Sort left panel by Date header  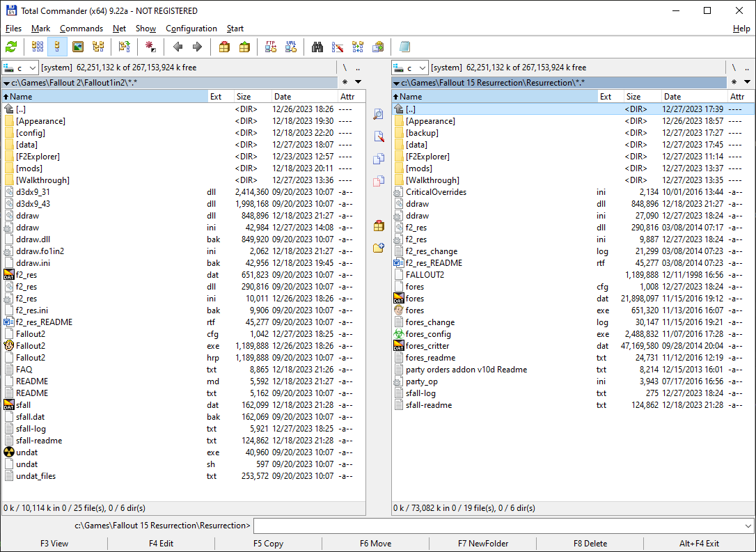coord(304,97)
